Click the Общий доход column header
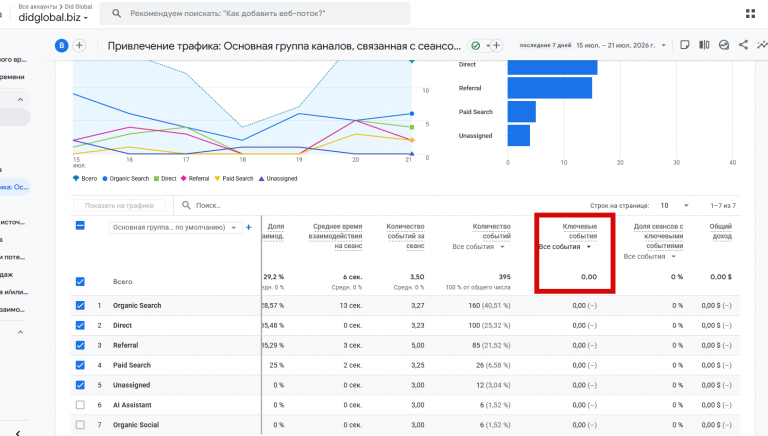The image size is (768, 436). 720,231
